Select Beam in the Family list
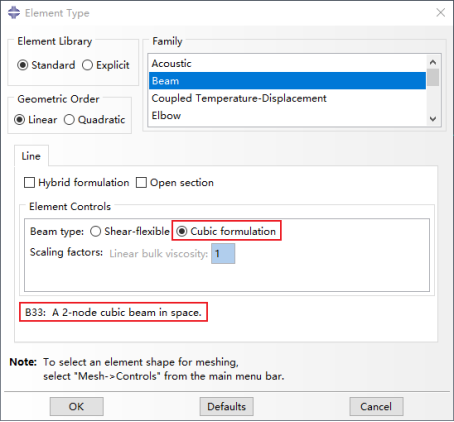454x422 pixels. [287, 81]
